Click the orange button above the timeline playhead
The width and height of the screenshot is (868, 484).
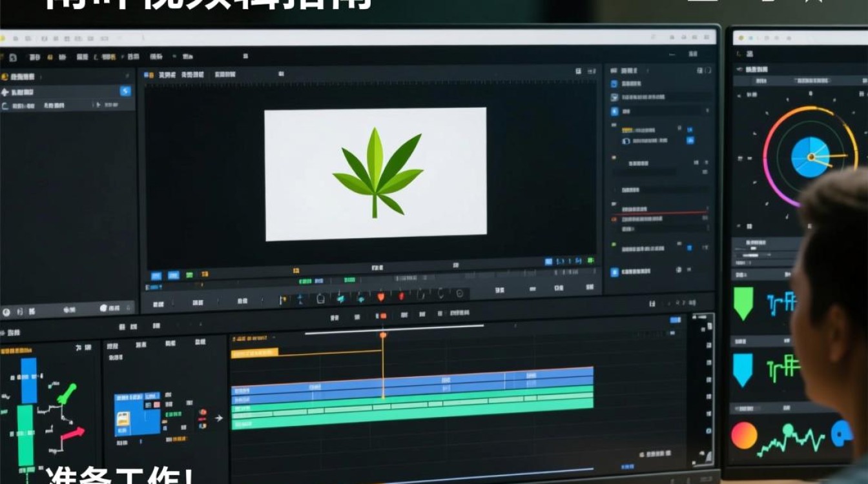(x=382, y=316)
